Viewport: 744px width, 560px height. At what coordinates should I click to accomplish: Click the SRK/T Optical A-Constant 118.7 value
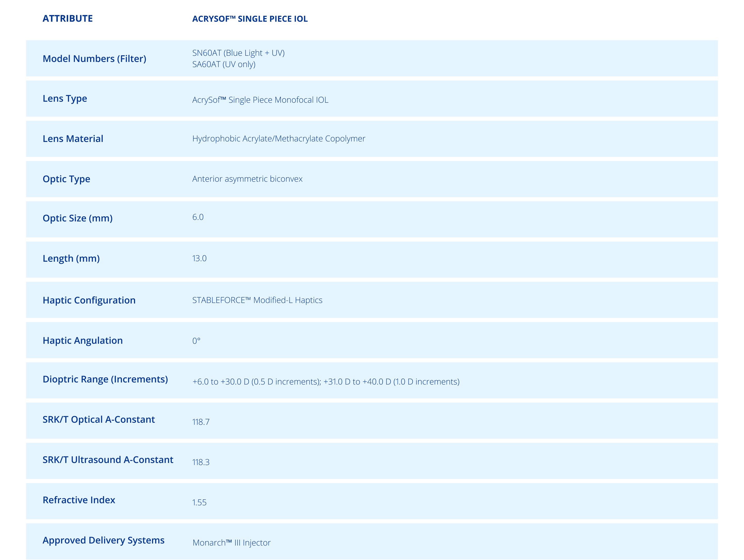coord(201,422)
